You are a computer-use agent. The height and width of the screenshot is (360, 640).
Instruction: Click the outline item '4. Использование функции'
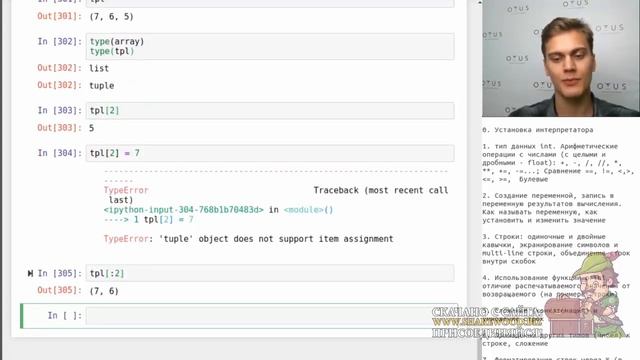tap(556, 286)
